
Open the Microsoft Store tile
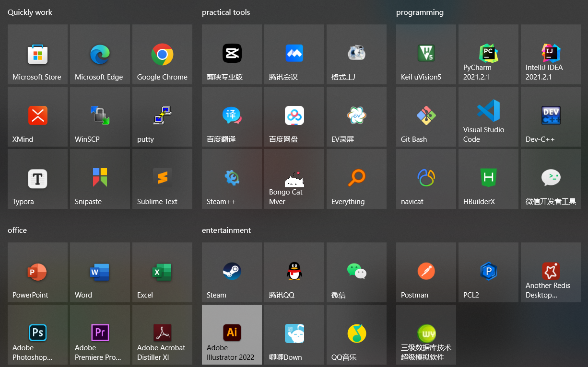click(x=37, y=55)
